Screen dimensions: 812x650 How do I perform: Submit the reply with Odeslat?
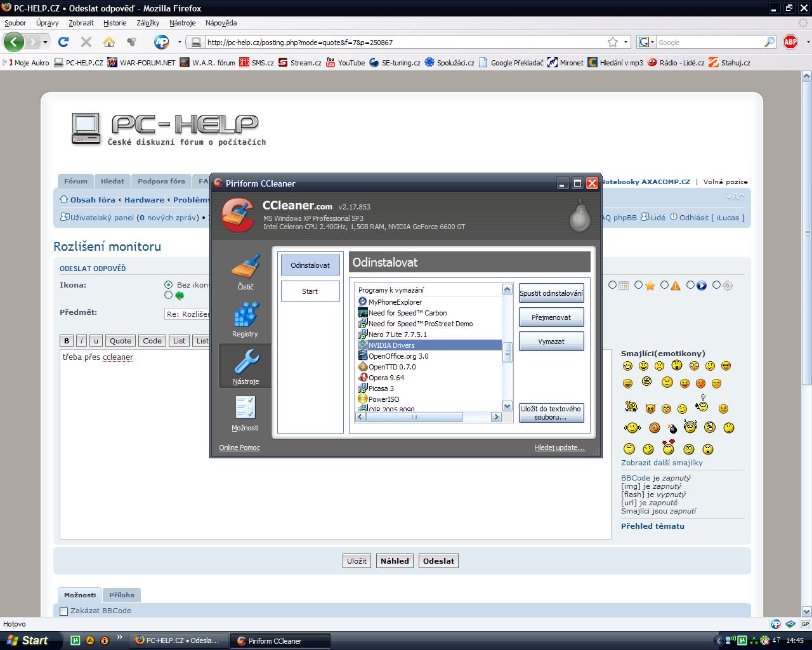(438, 561)
